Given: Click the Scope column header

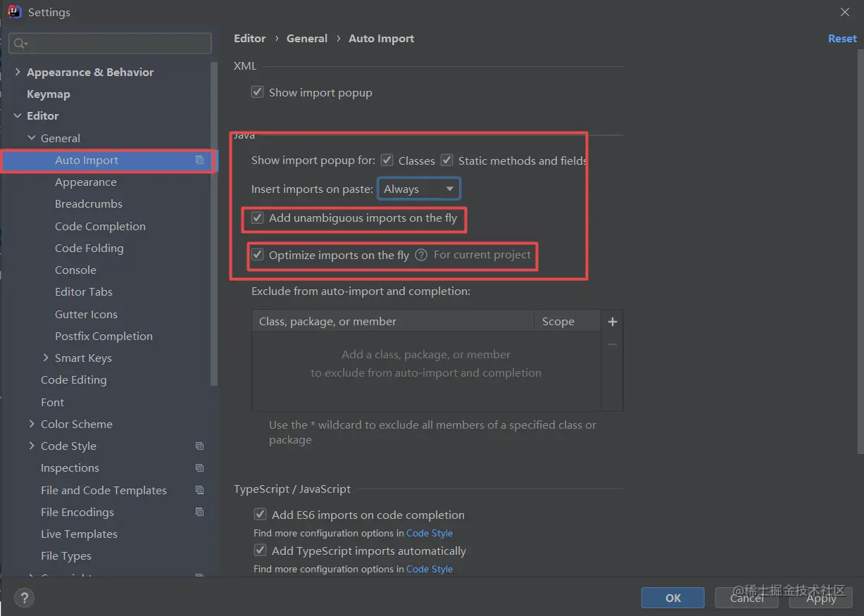Looking at the screenshot, I should (567, 322).
